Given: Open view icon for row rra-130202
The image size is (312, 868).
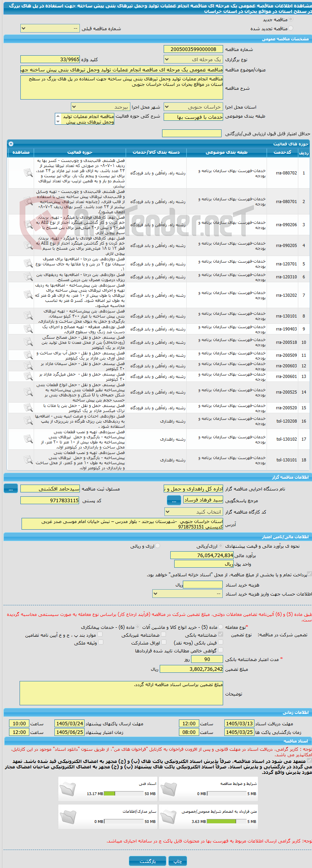Looking at the screenshot, I should [x=28, y=295].
